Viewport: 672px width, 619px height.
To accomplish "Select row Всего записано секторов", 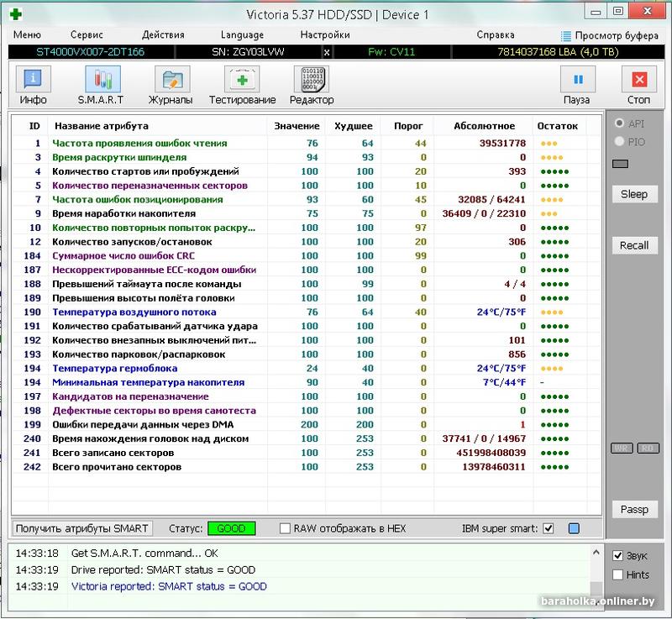I will click(307, 453).
